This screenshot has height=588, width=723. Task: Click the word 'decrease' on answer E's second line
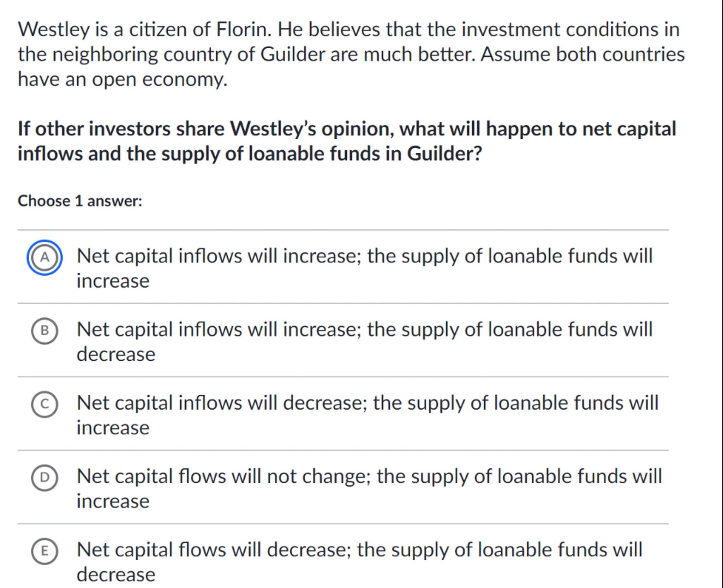116,575
